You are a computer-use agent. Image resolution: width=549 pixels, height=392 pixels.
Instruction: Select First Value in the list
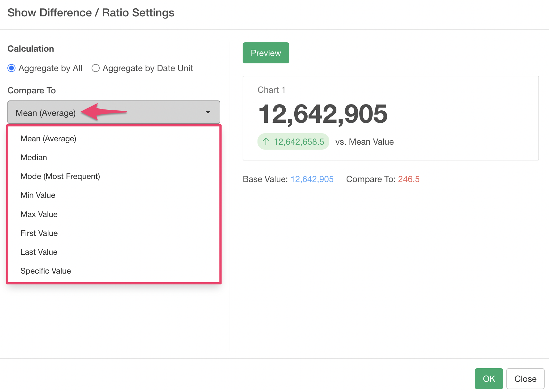point(39,233)
